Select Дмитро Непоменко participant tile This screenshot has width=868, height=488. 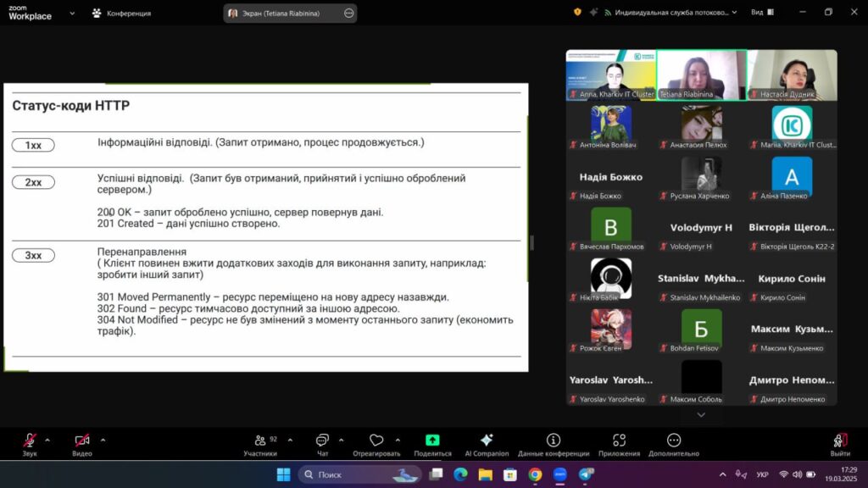point(793,380)
